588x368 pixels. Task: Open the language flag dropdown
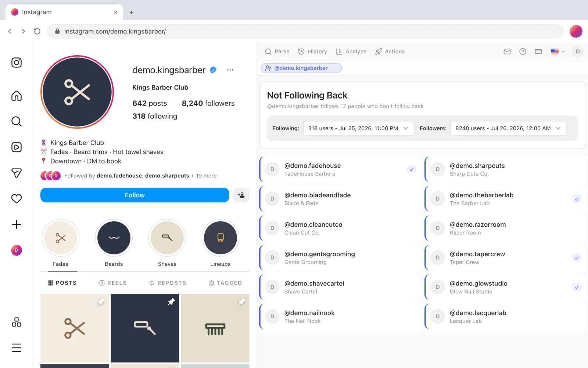[558, 52]
